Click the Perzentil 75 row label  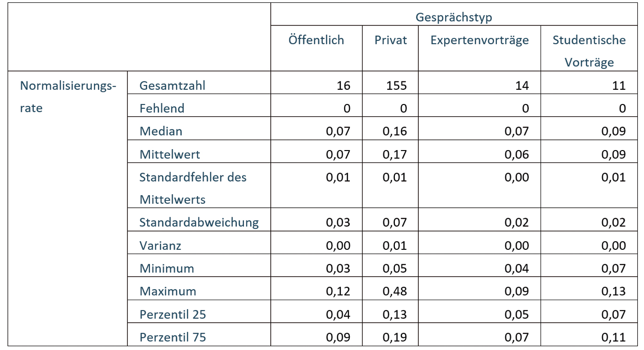[173, 337]
